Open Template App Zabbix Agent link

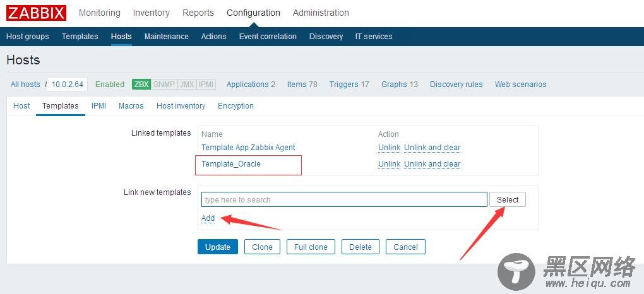248,148
